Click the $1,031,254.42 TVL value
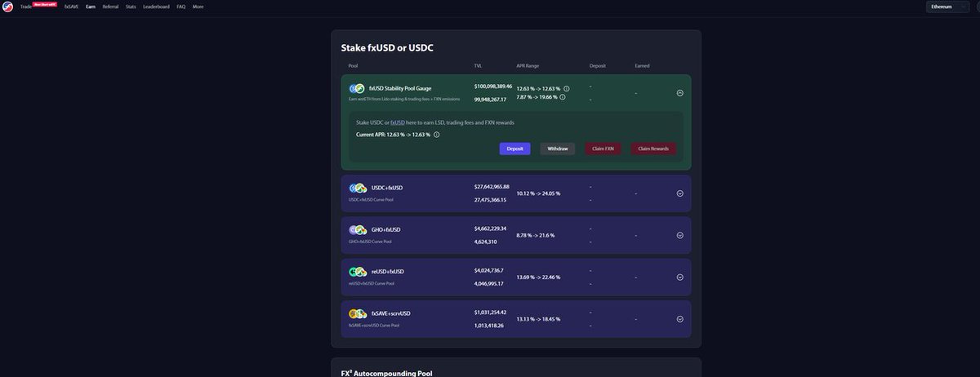This screenshot has width=980, height=377. pos(490,312)
